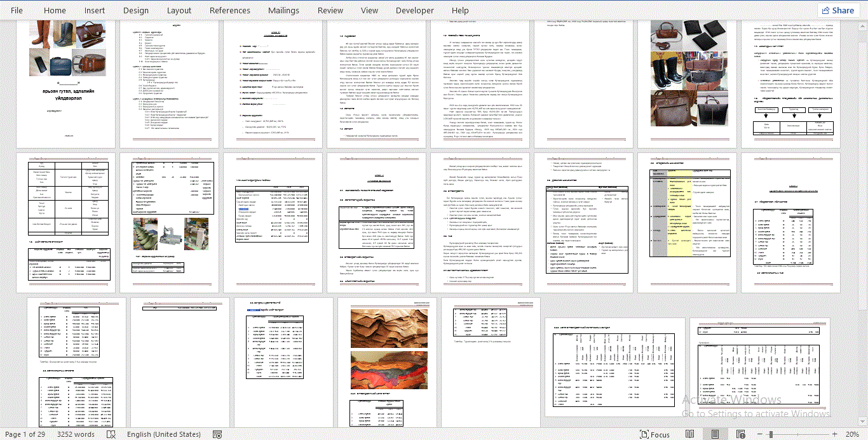Open the Review tab
Screen dimensions: 868x440
tap(330, 10)
